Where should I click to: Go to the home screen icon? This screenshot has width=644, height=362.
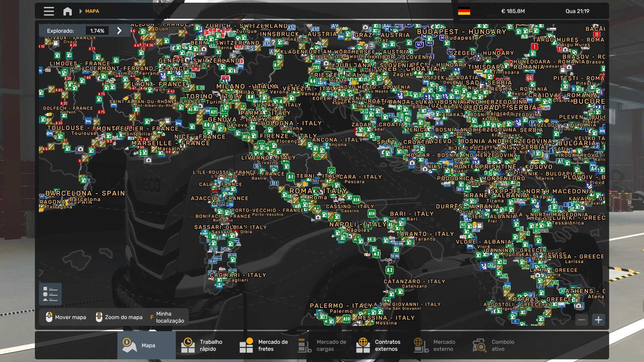(67, 11)
